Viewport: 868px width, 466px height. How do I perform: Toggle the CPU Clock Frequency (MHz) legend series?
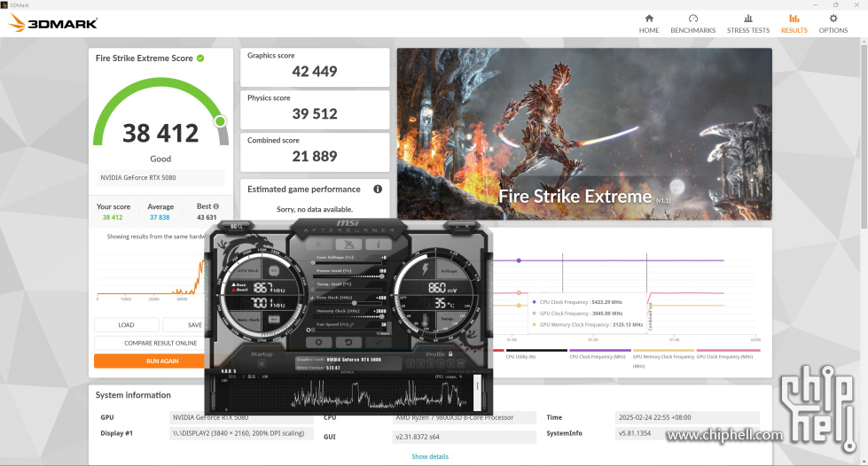(598, 357)
